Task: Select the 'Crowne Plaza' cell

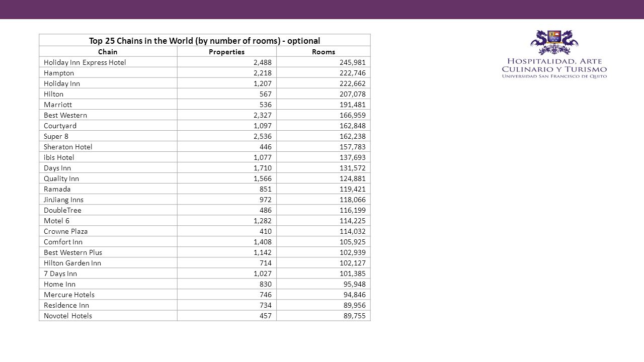Action: click(108, 231)
